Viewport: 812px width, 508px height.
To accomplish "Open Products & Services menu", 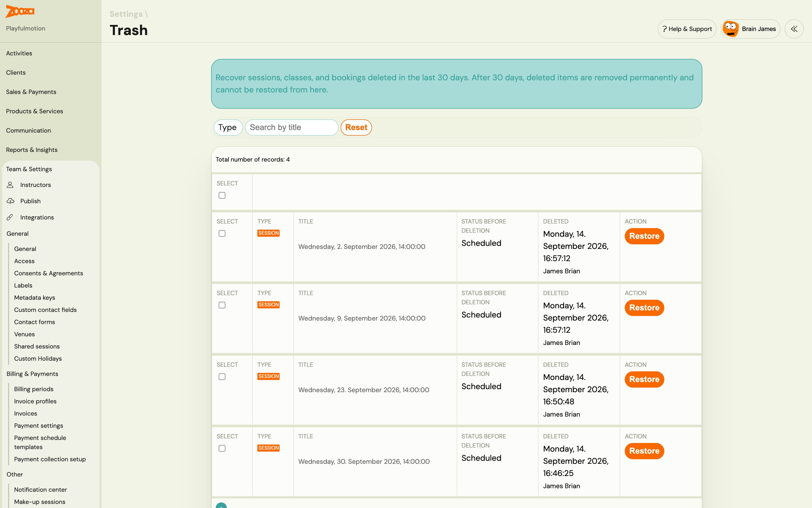I will click(x=35, y=111).
